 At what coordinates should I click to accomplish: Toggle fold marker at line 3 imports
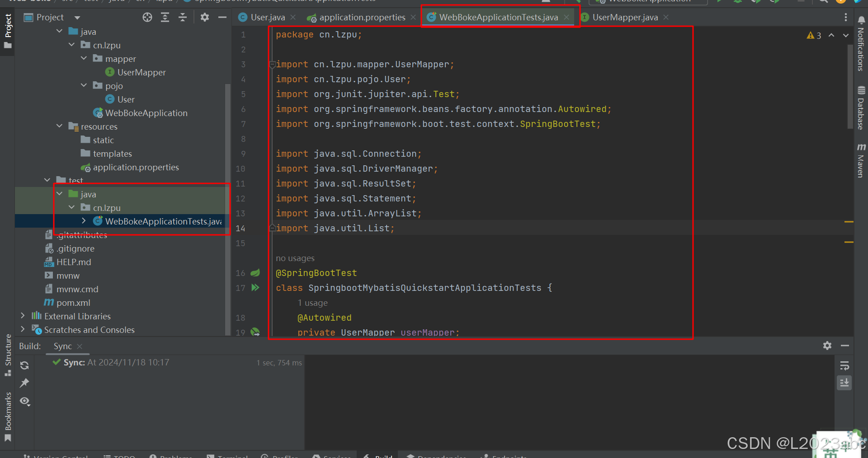point(272,65)
